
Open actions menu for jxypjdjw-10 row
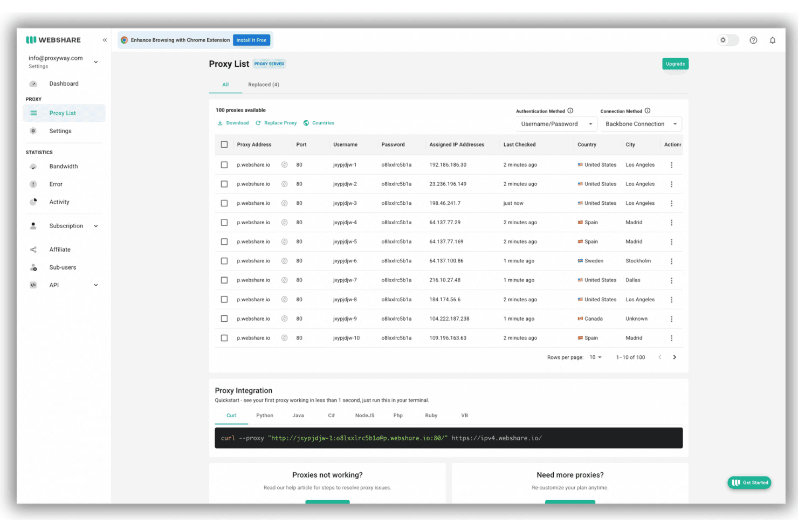pos(671,338)
